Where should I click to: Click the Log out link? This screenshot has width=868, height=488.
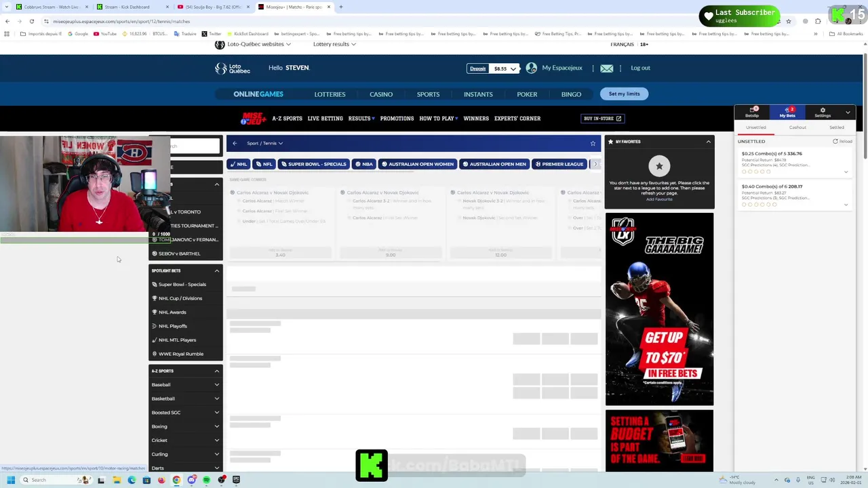pos(640,68)
